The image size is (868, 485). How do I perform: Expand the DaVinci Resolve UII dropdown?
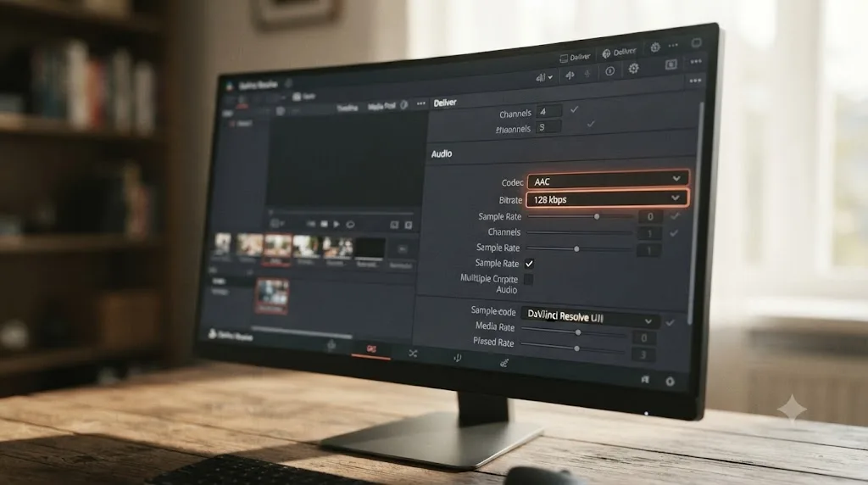tap(590, 318)
